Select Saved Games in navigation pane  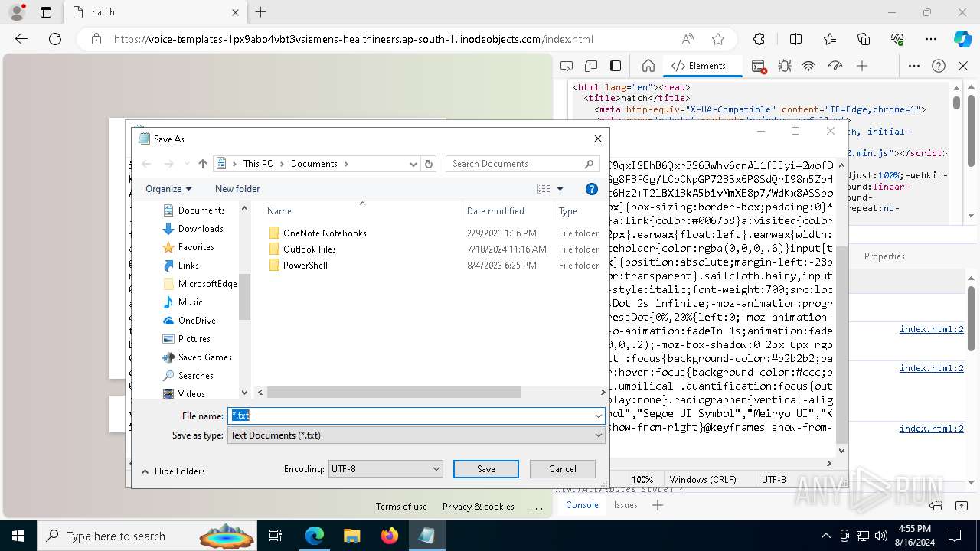[204, 357]
